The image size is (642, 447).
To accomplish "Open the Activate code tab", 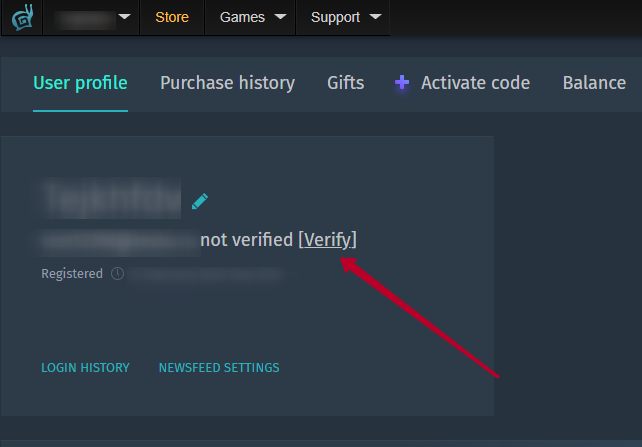I will point(475,83).
